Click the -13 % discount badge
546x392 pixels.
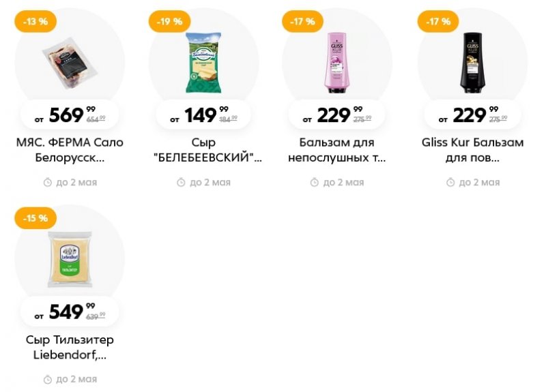tap(35, 22)
